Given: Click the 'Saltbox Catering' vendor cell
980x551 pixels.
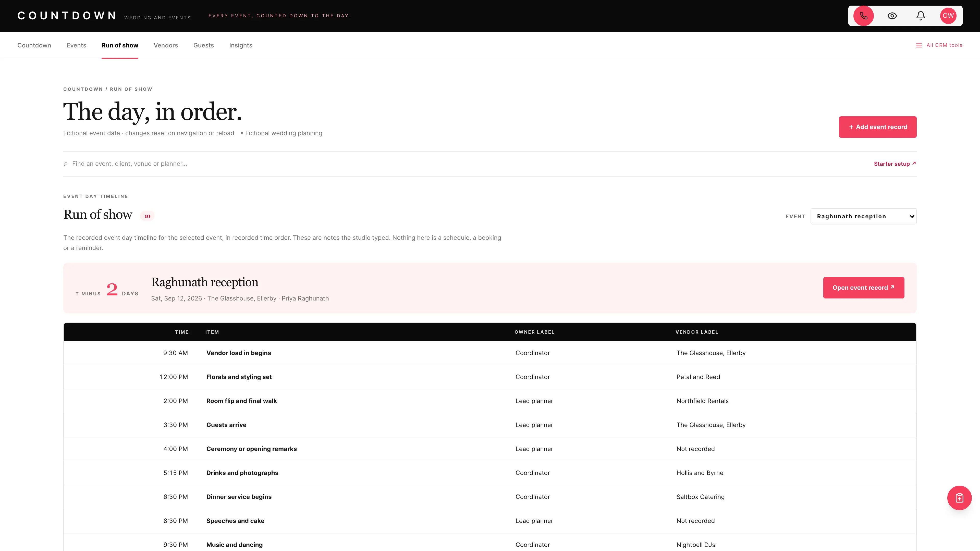Looking at the screenshot, I should pos(700,497).
